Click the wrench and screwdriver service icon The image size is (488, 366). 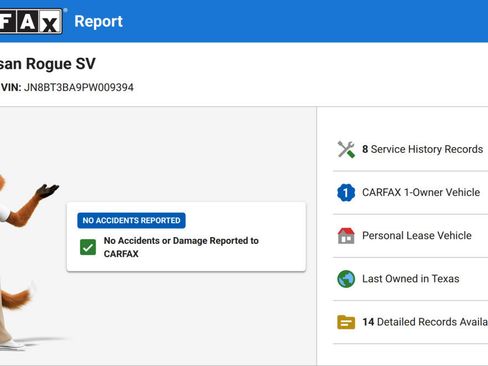pos(346,149)
